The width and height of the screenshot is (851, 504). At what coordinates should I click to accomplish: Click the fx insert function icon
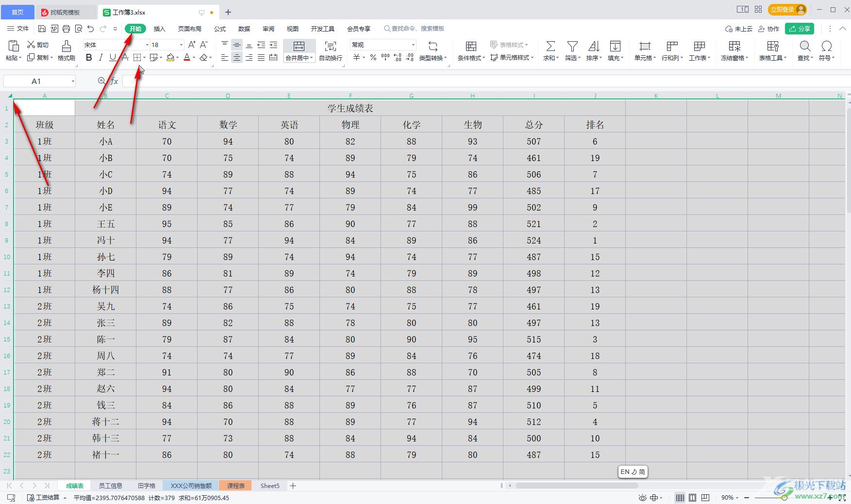click(x=115, y=81)
